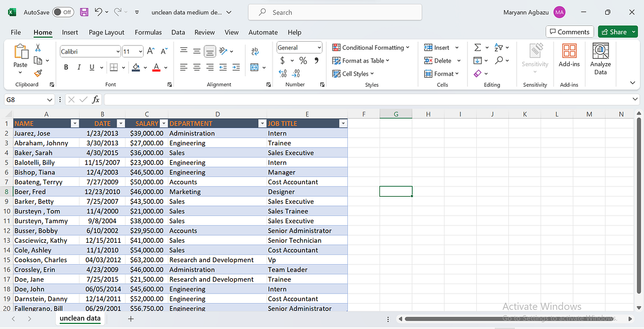644x329 pixels.
Task: Click the Percent Style icon
Action: 303,61
